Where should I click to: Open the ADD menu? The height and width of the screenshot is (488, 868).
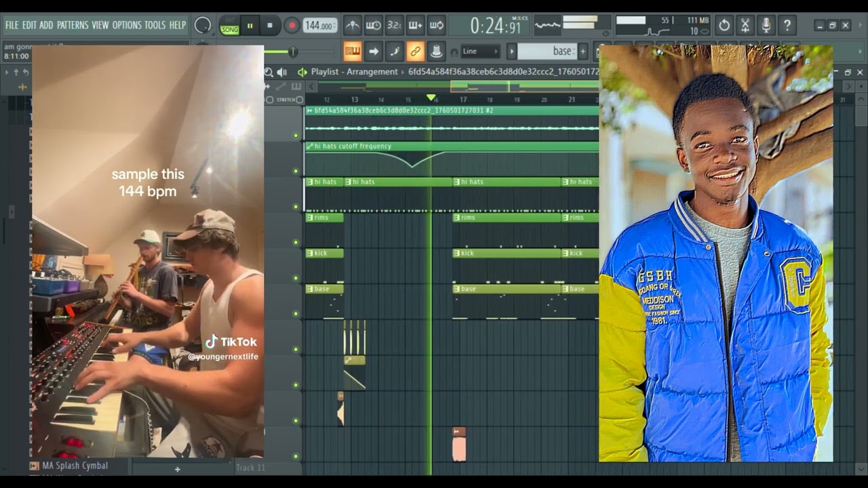[x=46, y=25]
